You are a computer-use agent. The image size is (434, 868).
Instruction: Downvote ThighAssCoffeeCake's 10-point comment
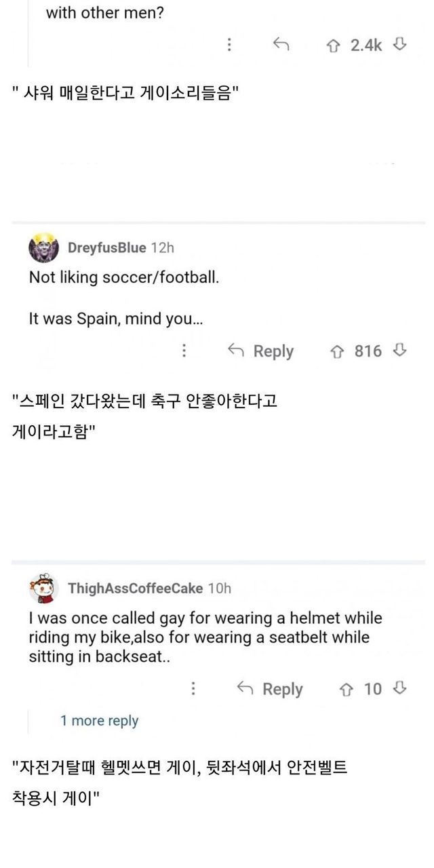point(400,689)
